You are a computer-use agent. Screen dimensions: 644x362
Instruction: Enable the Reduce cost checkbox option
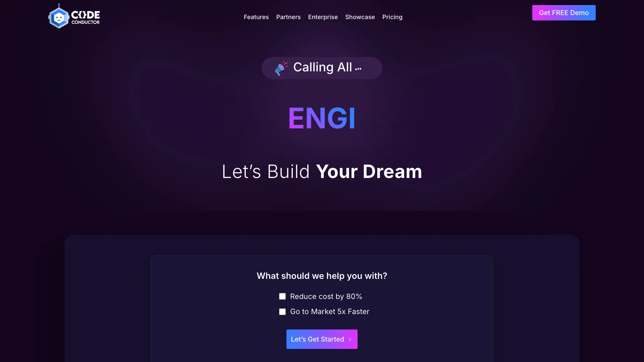(x=282, y=296)
